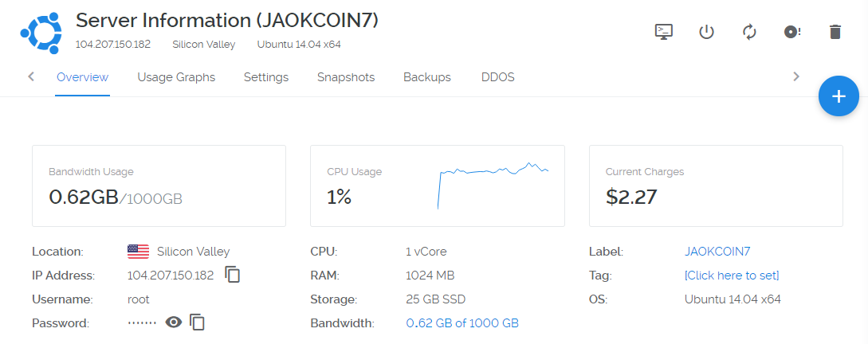This screenshot has width=868, height=344.
Task: Click the JAOKCOIN7 label link
Action: tap(717, 252)
